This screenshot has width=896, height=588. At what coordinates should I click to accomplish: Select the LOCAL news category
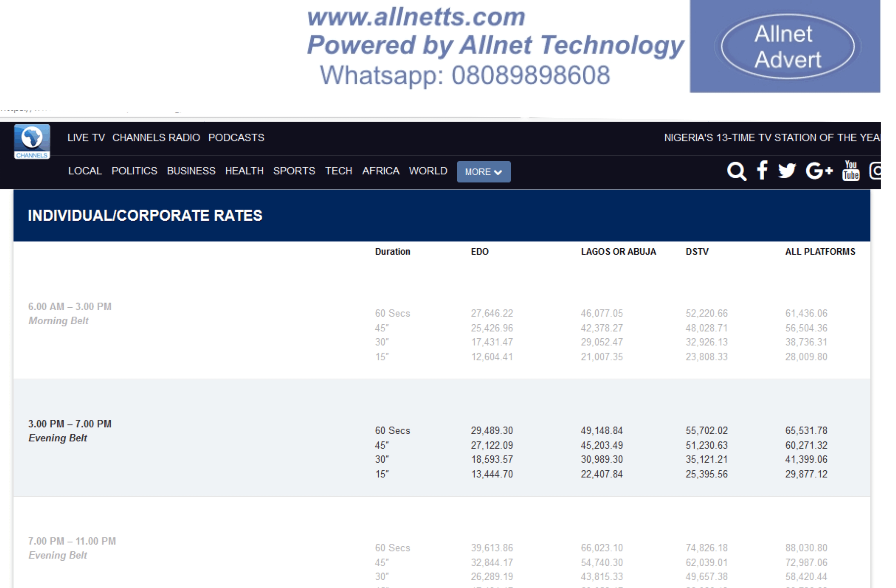(x=85, y=171)
